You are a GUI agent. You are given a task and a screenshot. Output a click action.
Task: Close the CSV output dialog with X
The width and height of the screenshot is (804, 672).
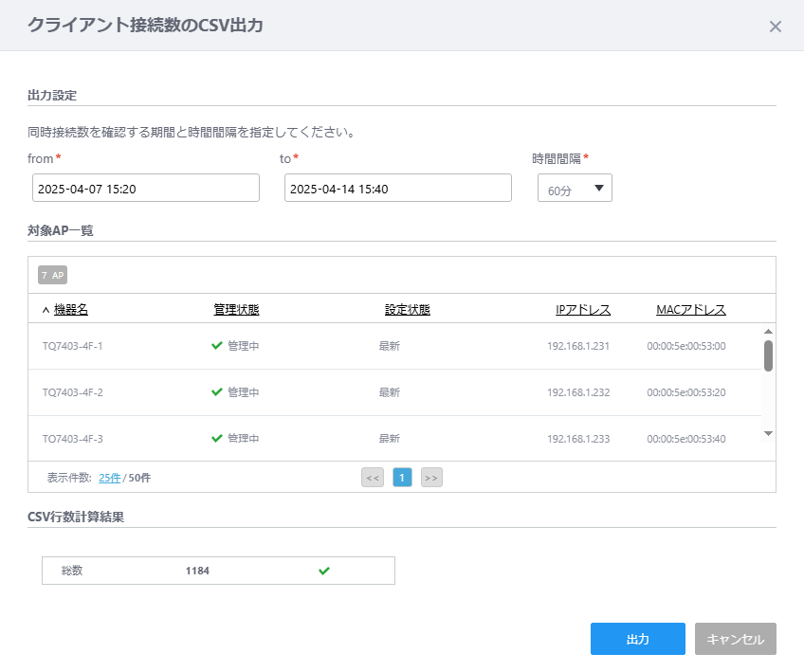tap(775, 27)
